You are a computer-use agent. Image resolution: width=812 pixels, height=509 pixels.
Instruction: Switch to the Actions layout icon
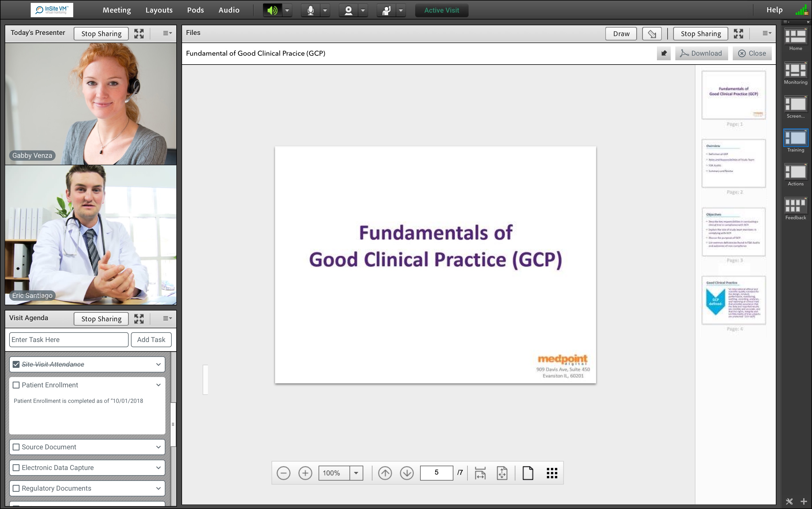point(796,172)
